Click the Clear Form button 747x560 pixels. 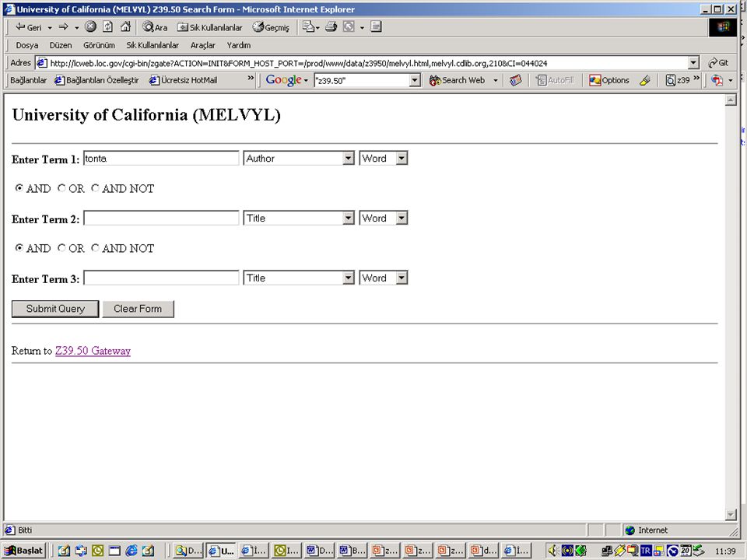(138, 309)
